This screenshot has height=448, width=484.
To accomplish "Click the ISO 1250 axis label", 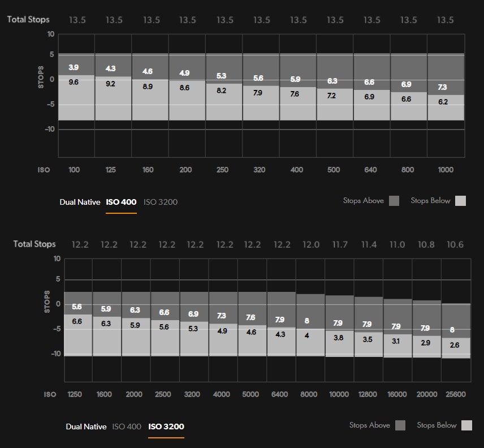I will (76, 394).
